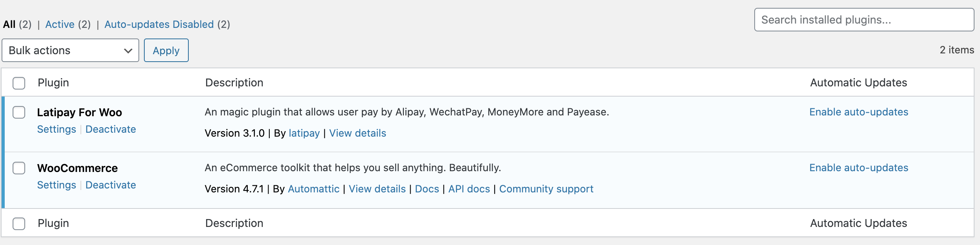Image resolution: width=980 pixels, height=245 pixels.
Task: Open the Bulk actions dropdown
Action: pos(70,50)
